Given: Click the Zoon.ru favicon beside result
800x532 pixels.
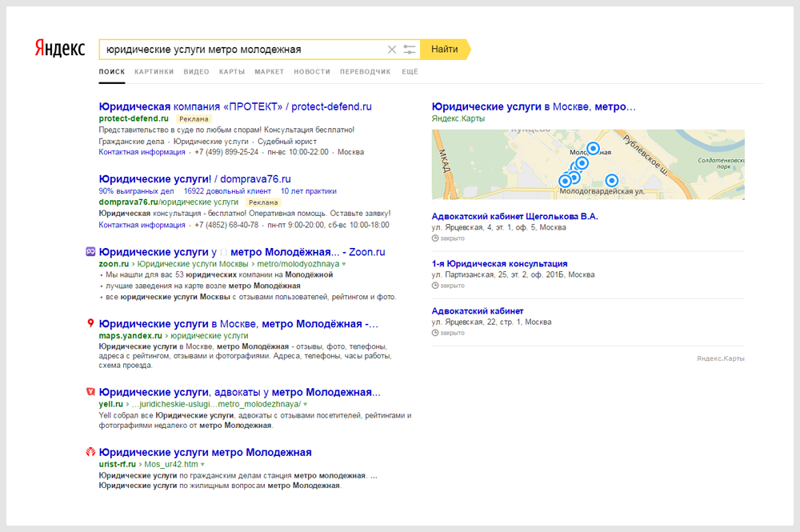Looking at the screenshot, I should coord(90,251).
